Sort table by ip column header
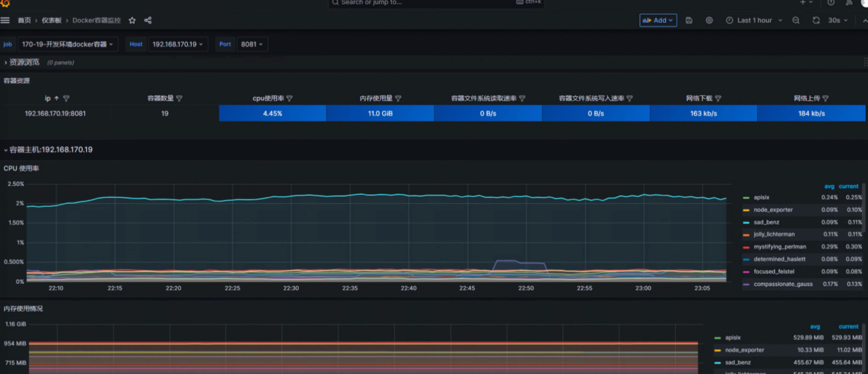The height and width of the screenshot is (374, 868). (x=48, y=99)
